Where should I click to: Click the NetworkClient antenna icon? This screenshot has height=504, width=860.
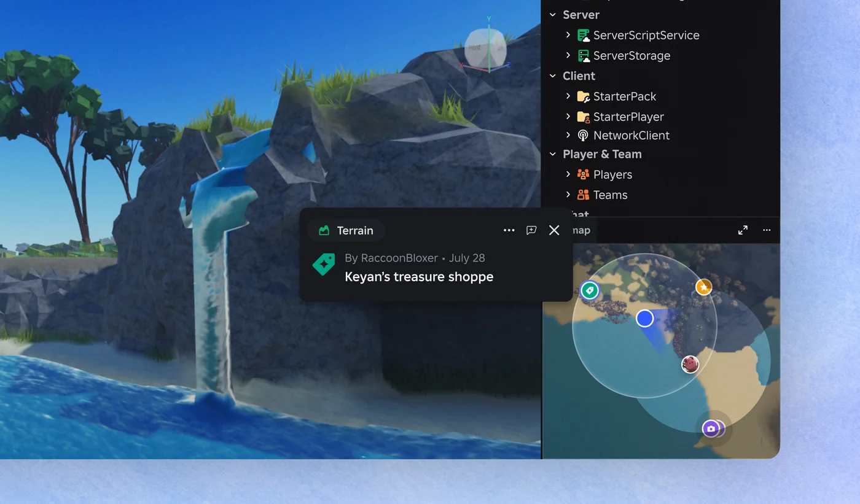click(x=583, y=136)
